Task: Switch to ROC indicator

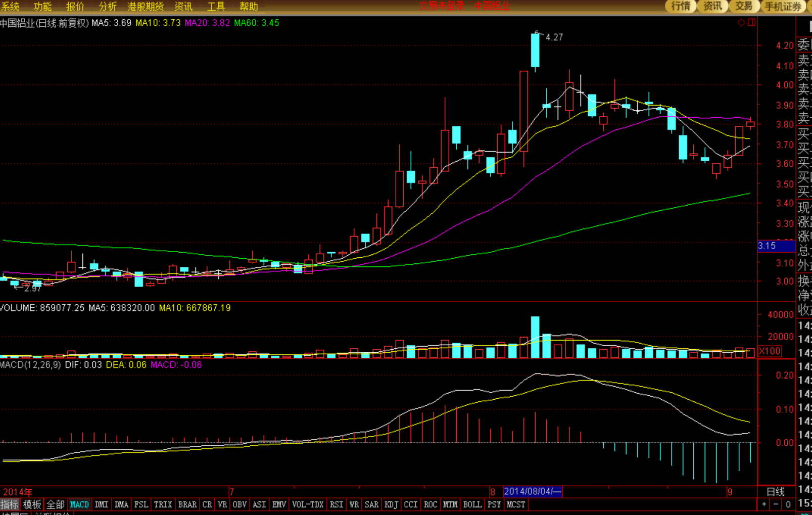Action: (x=431, y=504)
